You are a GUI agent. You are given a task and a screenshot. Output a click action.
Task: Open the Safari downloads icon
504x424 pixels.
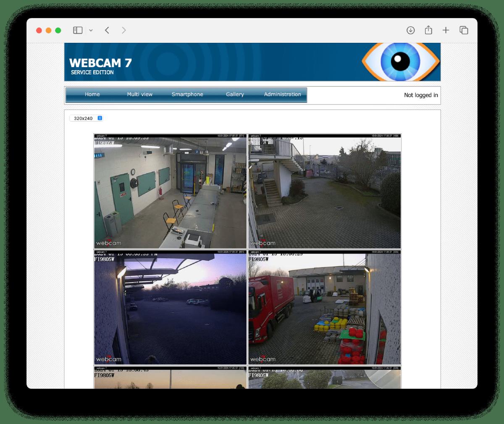pyautogui.click(x=411, y=30)
